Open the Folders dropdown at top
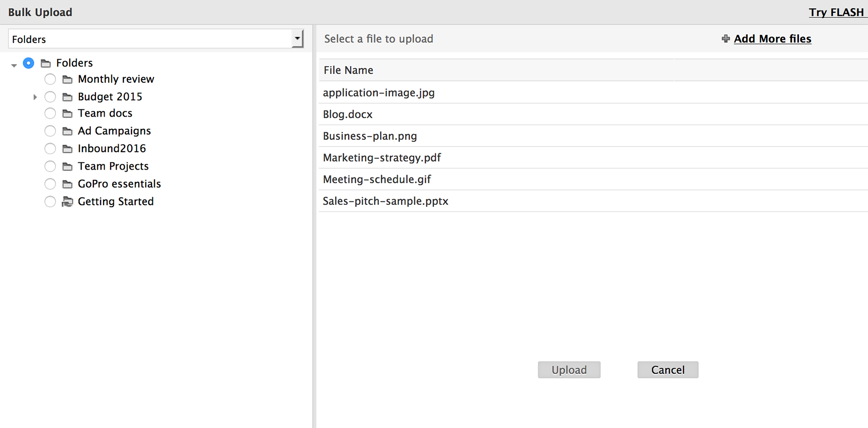This screenshot has height=428, width=868. pyautogui.click(x=297, y=39)
